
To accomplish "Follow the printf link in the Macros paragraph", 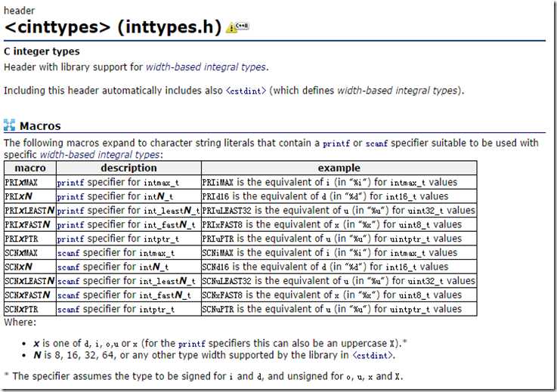I will tap(336, 144).
